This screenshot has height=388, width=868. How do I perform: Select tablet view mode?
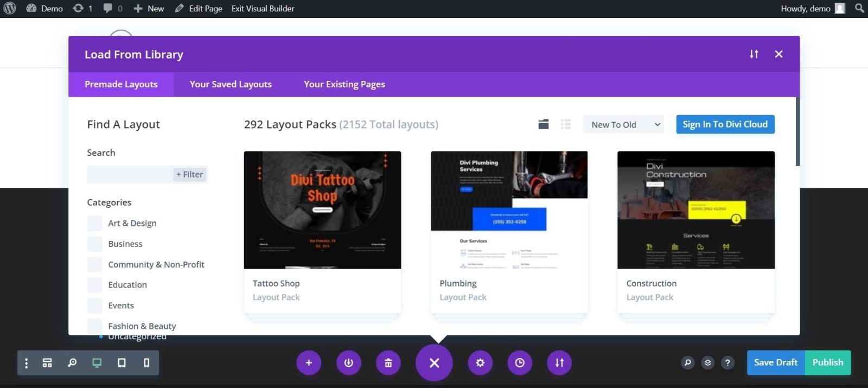tap(122, 362)
